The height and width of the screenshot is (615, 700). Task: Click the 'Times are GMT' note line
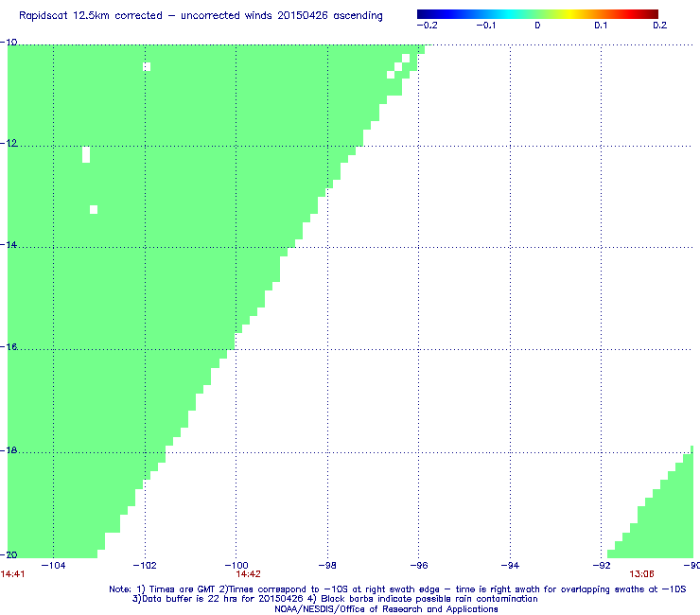pyautogui.click(x=397, y=589)
